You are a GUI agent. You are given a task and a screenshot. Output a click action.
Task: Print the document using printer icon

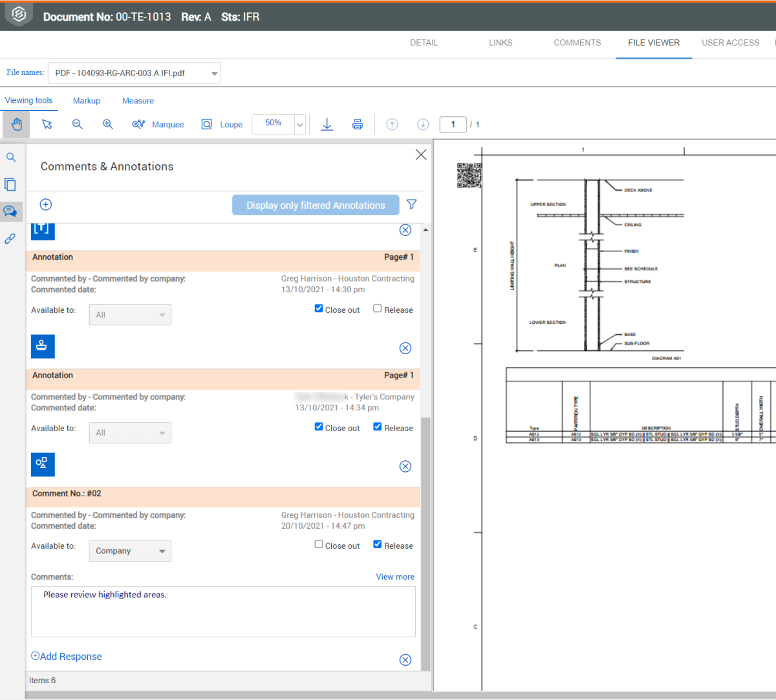[358, 124]
